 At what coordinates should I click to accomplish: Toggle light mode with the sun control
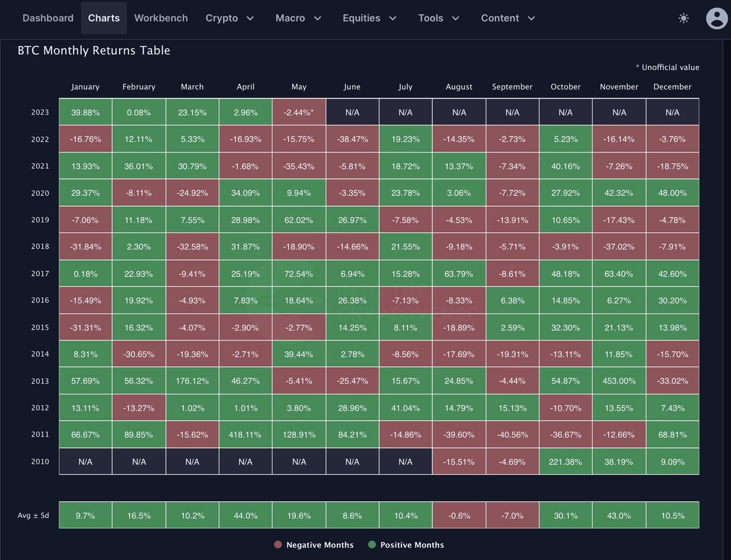pyautogui.click(x=683, y=18)
